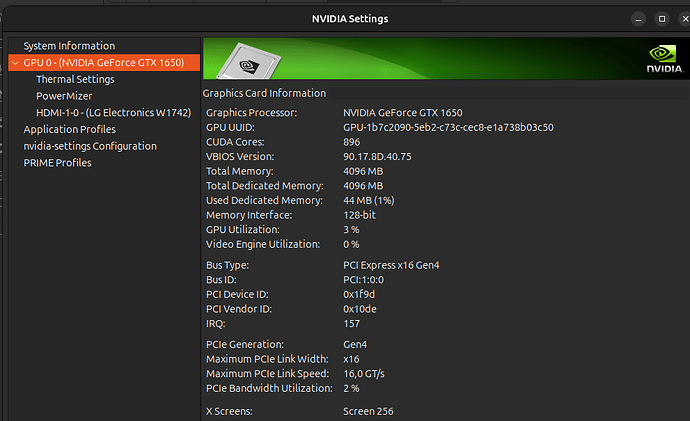Image resolution: width=690 pixels, height=421 pixels.
Task: Open System Information page
Action: tap(69, 46)
